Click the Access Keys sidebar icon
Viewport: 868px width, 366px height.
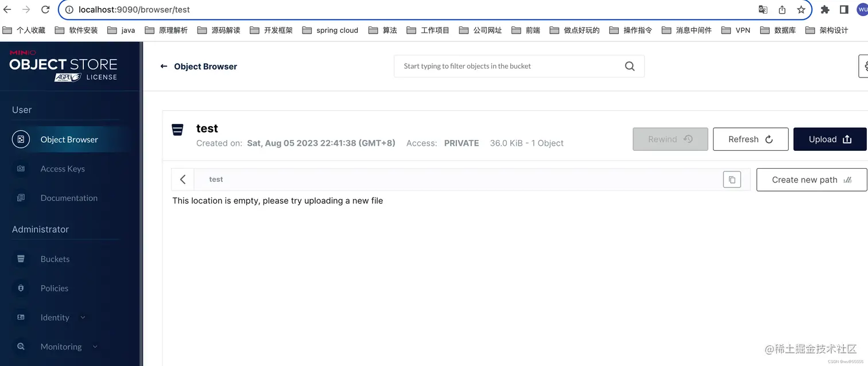(21, 169)
